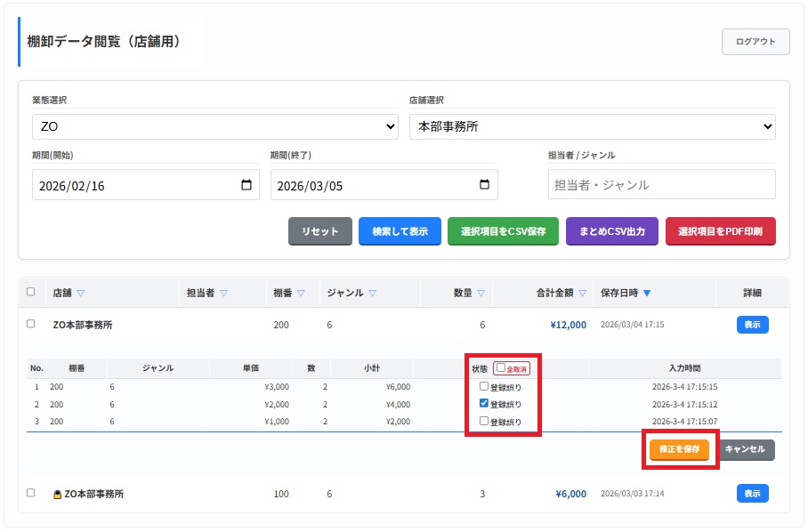Tick the 全取消 checkbox in 状態 header

[x=501, y=367]
